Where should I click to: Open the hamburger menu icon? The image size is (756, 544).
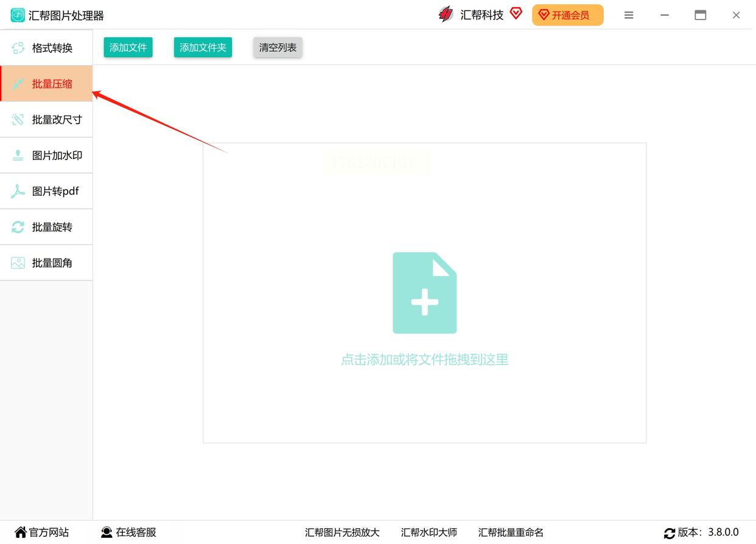click(x=629, y=15)
